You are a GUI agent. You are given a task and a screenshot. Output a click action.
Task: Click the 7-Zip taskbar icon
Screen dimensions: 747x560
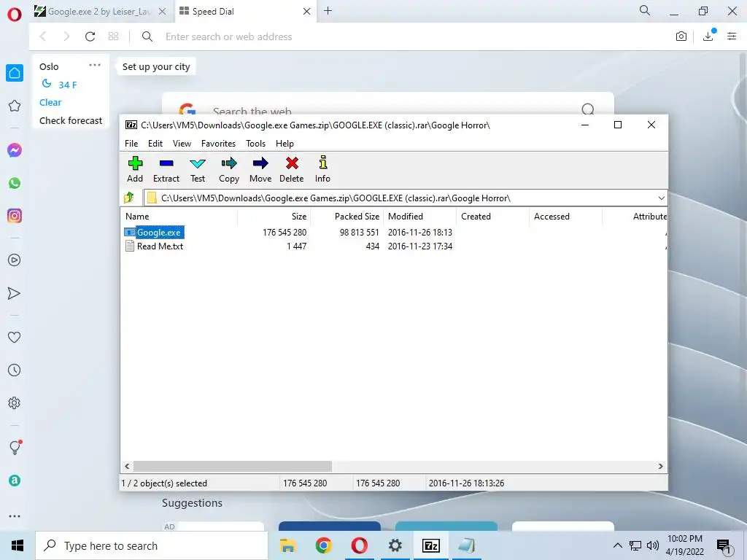(430, 545)
